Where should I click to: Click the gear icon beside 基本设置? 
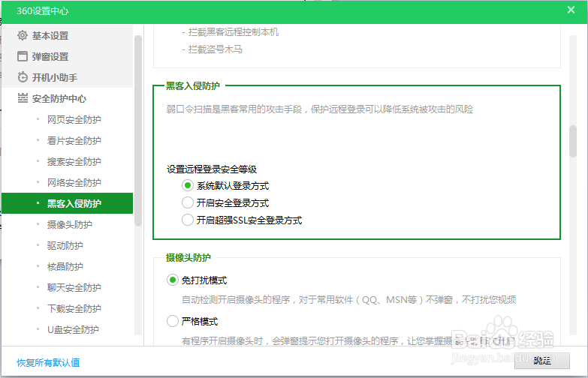(x=23, y=35)
